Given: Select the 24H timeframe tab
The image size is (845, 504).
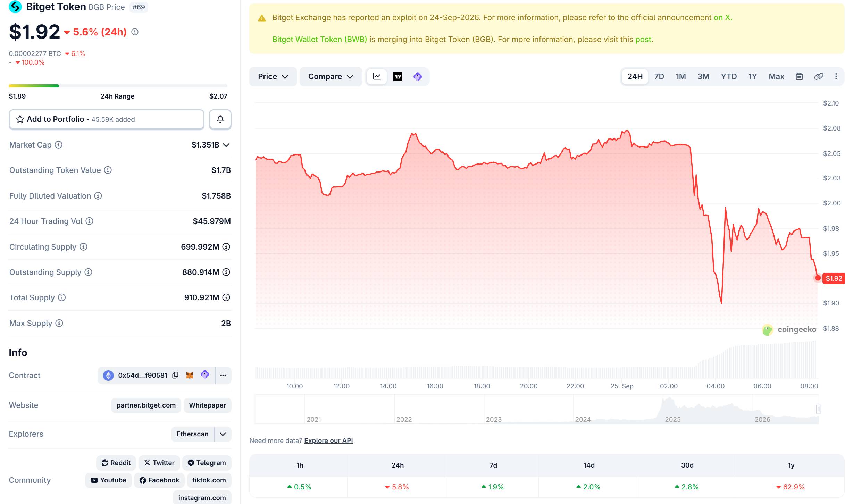Looking at the screenshot, I should (x=635, y=77).
